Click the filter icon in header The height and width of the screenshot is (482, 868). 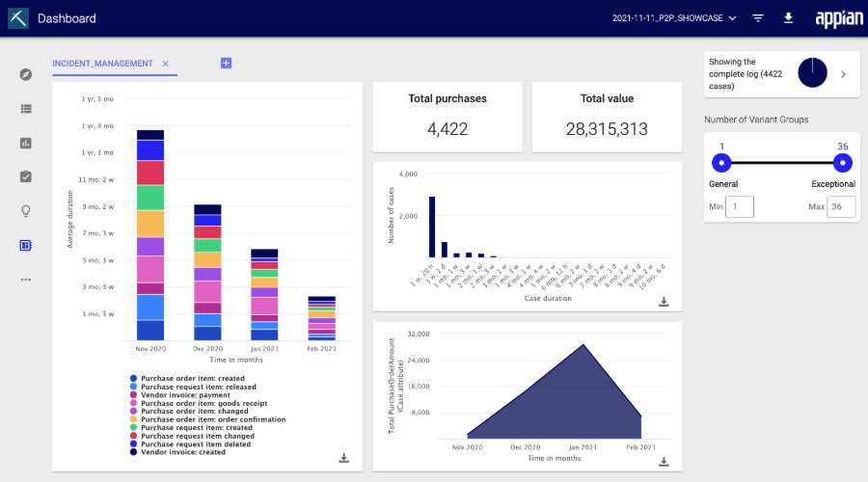(x=758, y=18)
